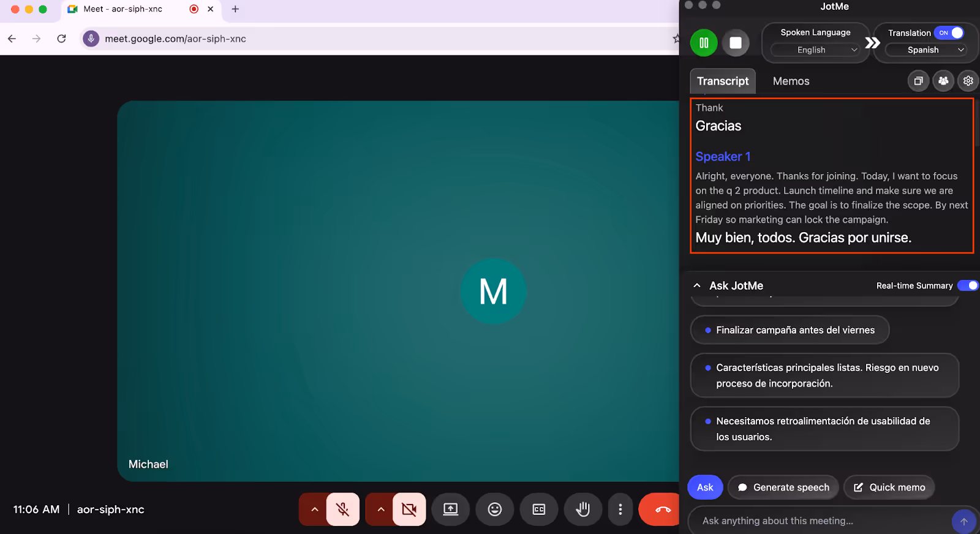Screen dimensions: 980x534
Task: Open video settings chevron beside the camera
Action: coord(380,510)
